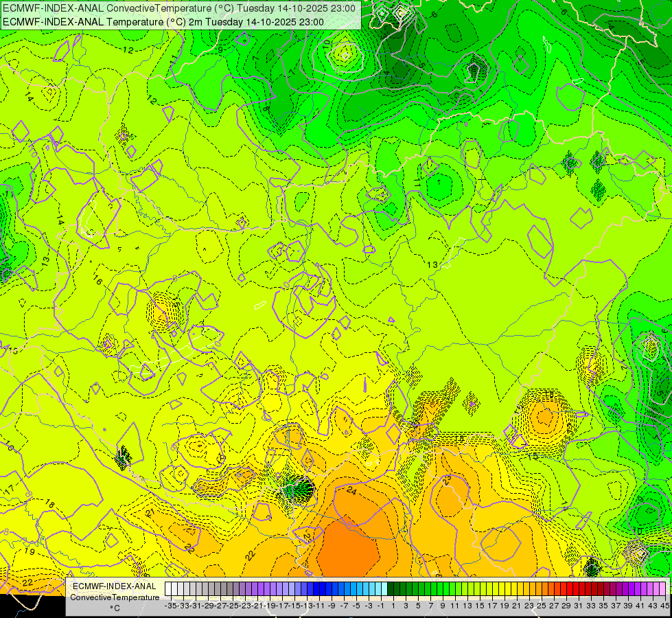
Task: Select the dark green legend swatch above 1
Action: click(391, 588)
